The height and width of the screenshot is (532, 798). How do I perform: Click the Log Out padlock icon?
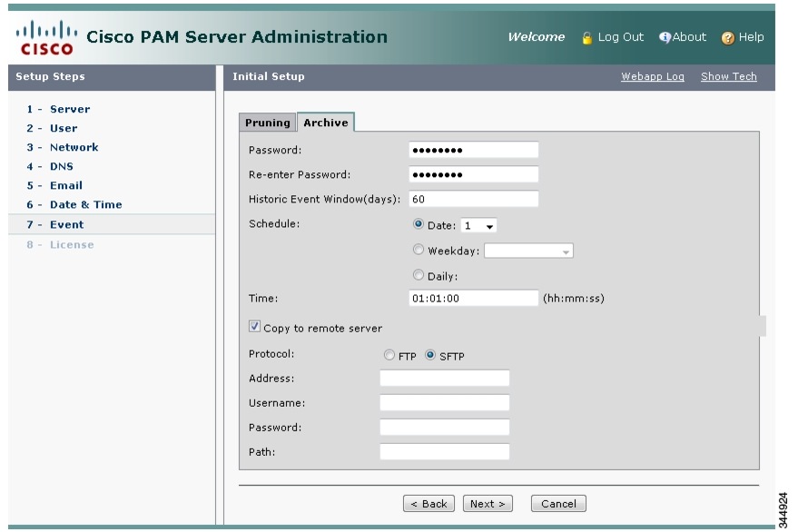click(586, 38)
